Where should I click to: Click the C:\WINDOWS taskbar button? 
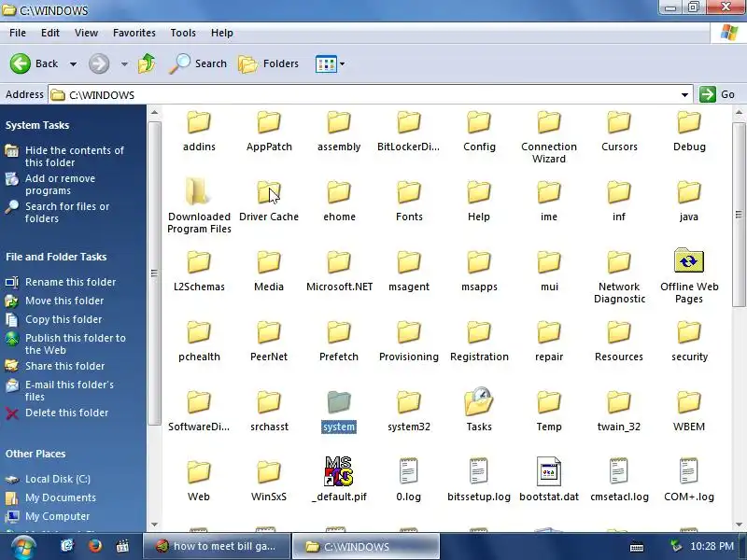(x=365, y=546)
